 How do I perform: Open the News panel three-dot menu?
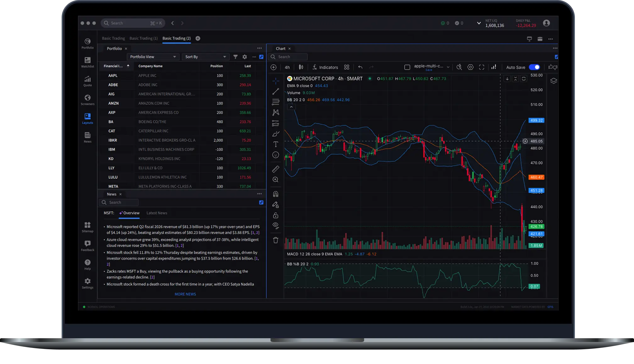(259, 194)
